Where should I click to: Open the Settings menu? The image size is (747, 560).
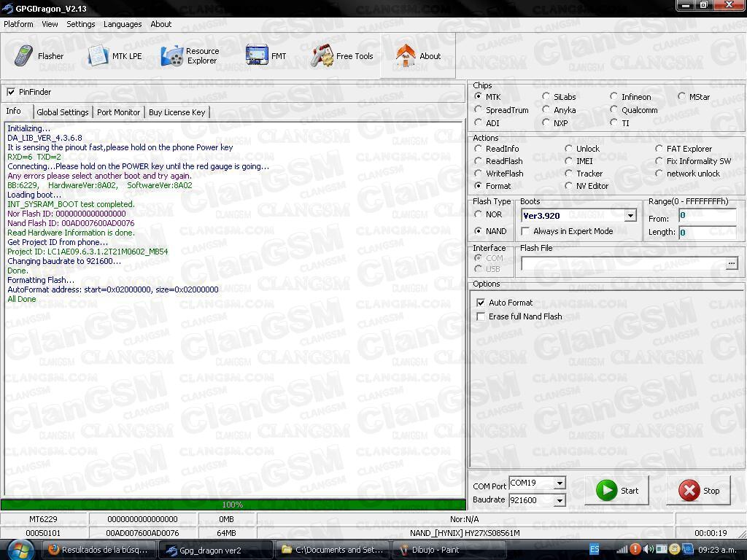[80, 24]
